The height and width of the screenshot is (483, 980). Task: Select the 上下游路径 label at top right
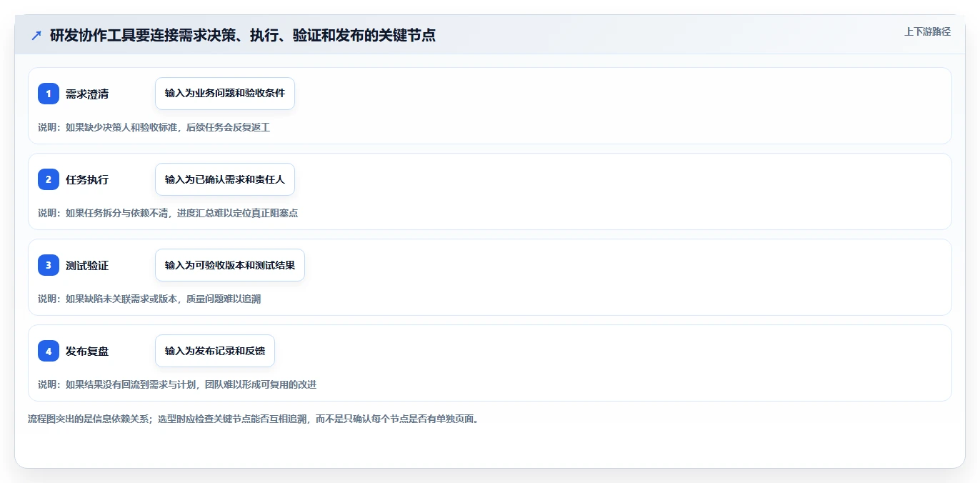point(927,31)
